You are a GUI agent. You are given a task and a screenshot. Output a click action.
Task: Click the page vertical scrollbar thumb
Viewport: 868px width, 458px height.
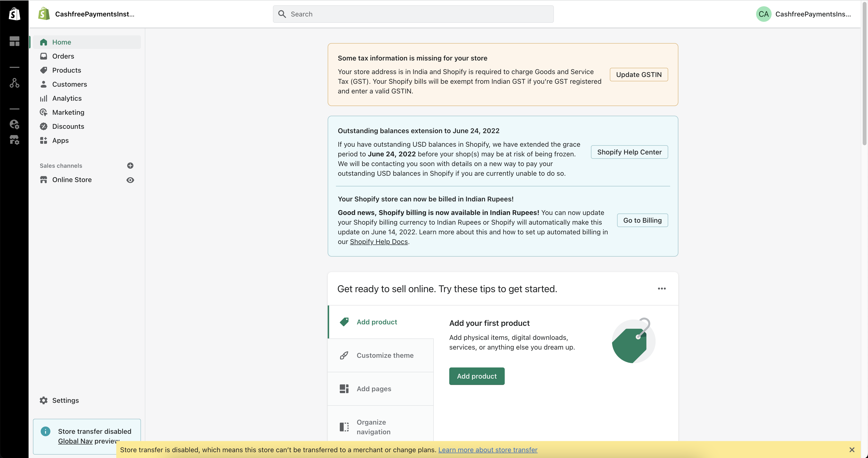[864, 74]
